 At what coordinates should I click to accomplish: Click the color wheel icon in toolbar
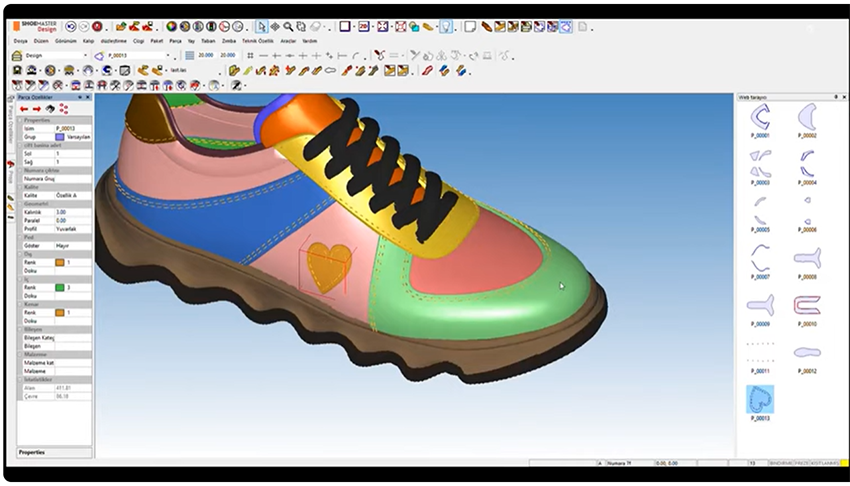click(171, 27)
